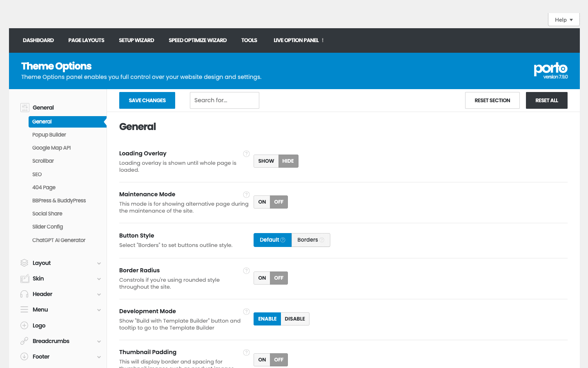Image resolution: width=588 pixels, height=368 pixels.
Task: Click help icon inside Borders button style
Action: (322, 240)
